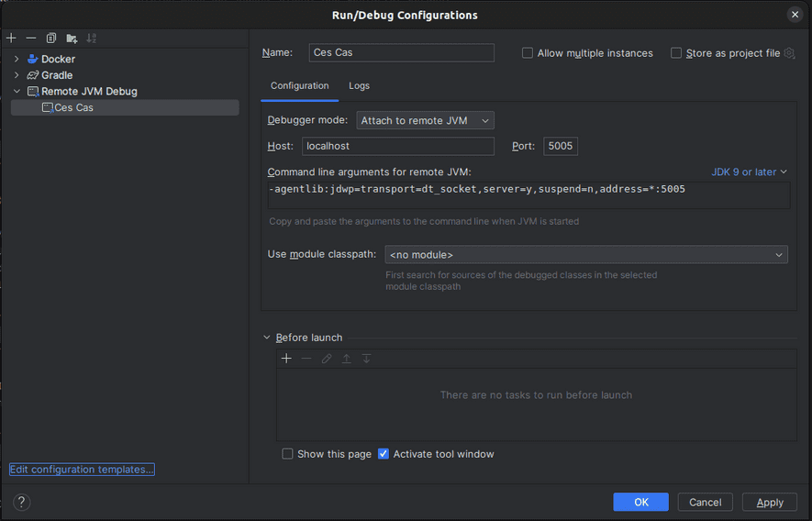Screen dimensions: 812x521
Task: Remove a Before launch task
Action: (x=306, y=359)
